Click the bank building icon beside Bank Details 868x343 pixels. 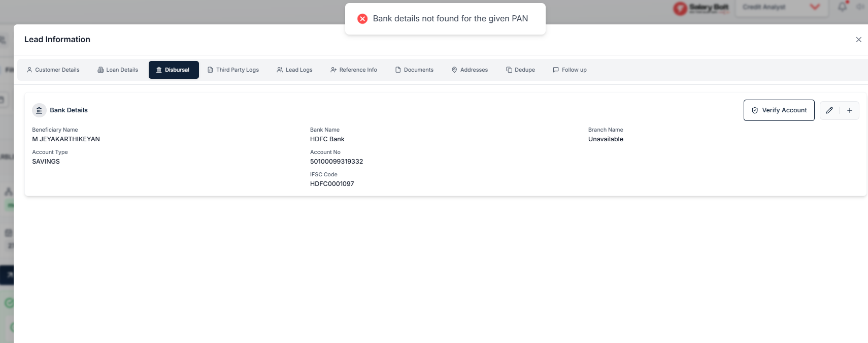[x=39, y=110]
